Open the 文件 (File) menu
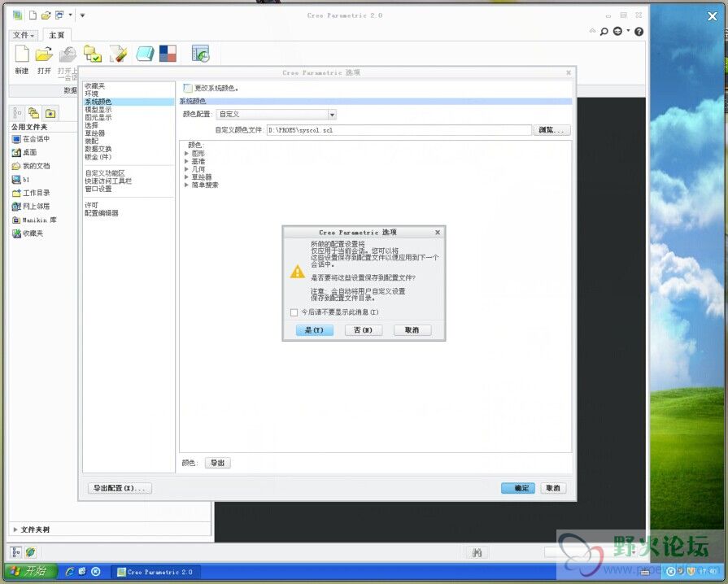This screenshot has height=584, width=728. 24,35
